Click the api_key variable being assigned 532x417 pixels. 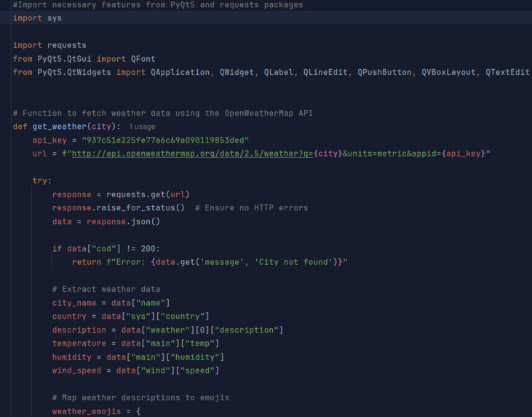coord(49,140)
